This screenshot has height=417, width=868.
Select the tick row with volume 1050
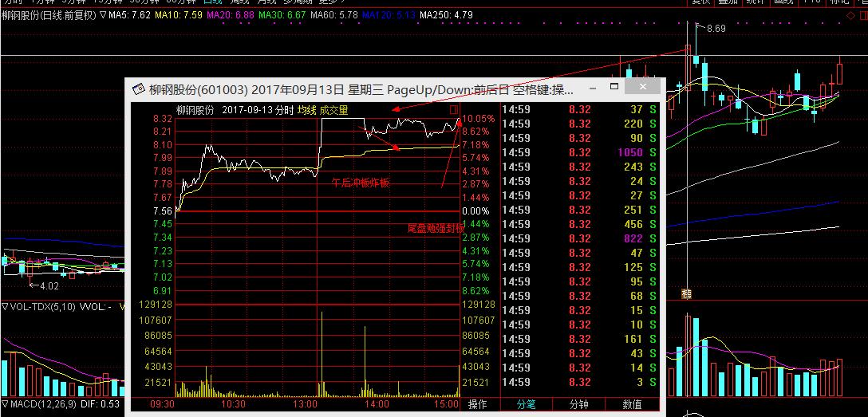(x=579, y=152)
